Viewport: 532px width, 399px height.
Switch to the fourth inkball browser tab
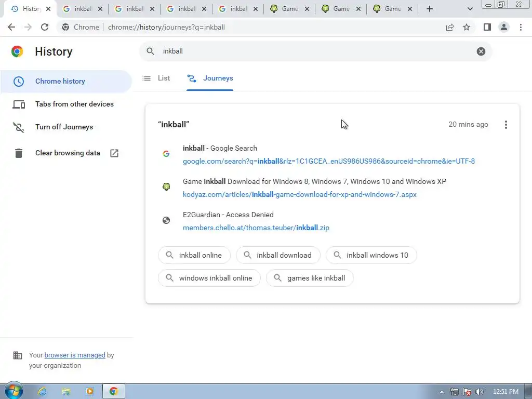click(x=238, y=9)
